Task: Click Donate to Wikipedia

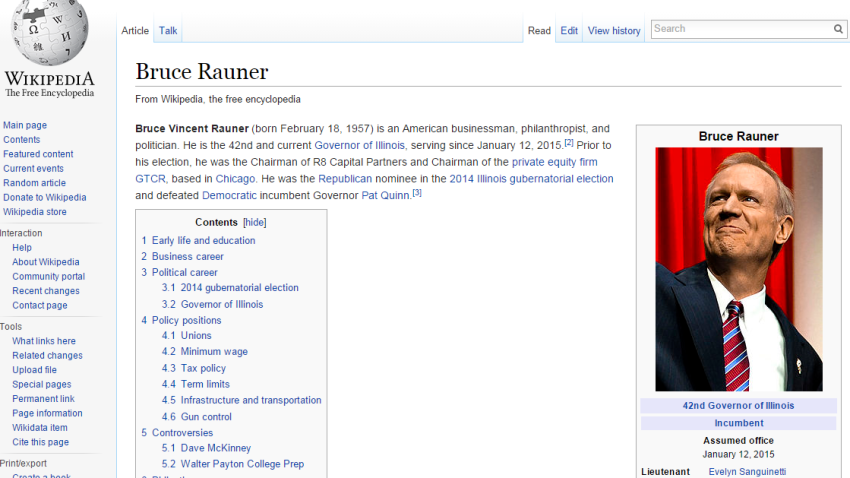Action: (x=44, y=197)
